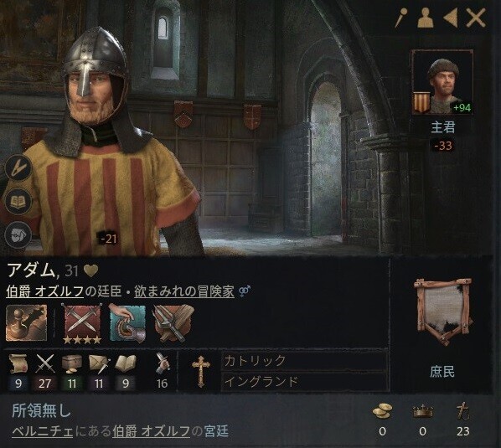This screenshot has width=501, height=448.
Task: Click the 庶民 blank coat of arms
Action: [x=443, y=312]
